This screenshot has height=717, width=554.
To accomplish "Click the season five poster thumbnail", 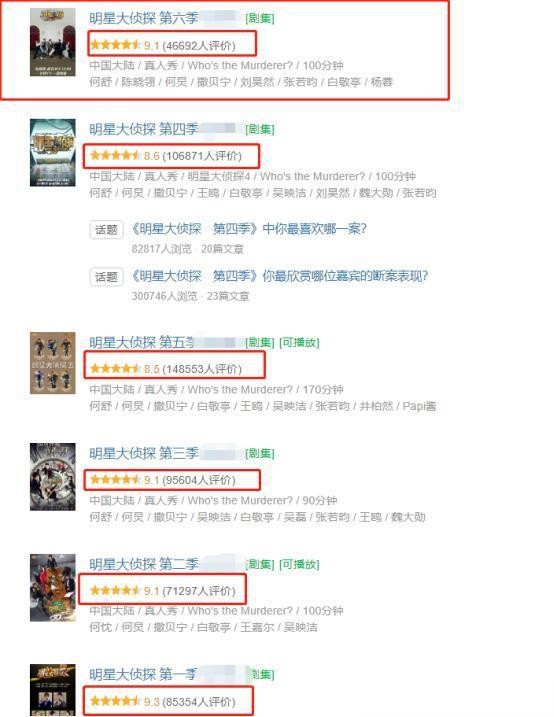I will pyautogui.click(x=53, y=363).
